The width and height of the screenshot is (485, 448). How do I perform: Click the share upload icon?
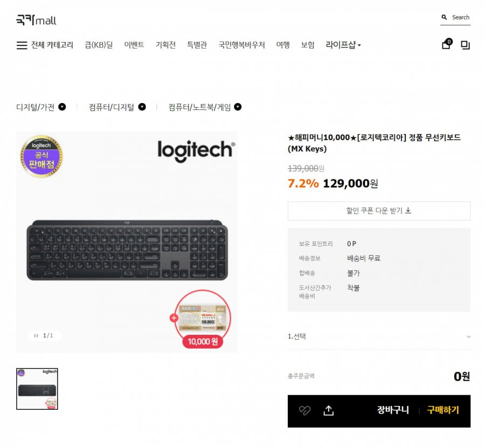tap(329, 411)
